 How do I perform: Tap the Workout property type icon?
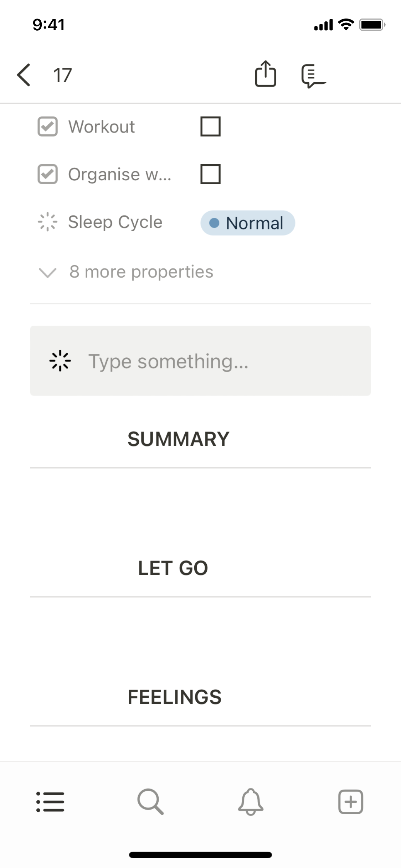tap(47, 126)
